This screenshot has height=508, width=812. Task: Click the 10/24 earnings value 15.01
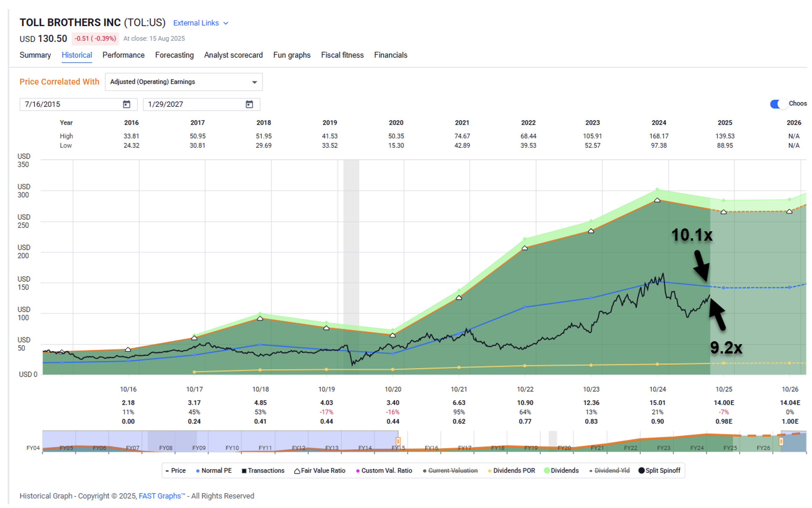657,403
